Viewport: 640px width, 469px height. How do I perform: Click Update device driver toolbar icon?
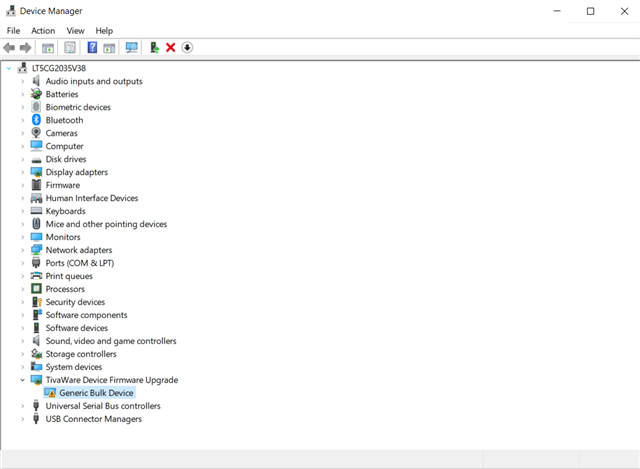(x=154, y=48)
